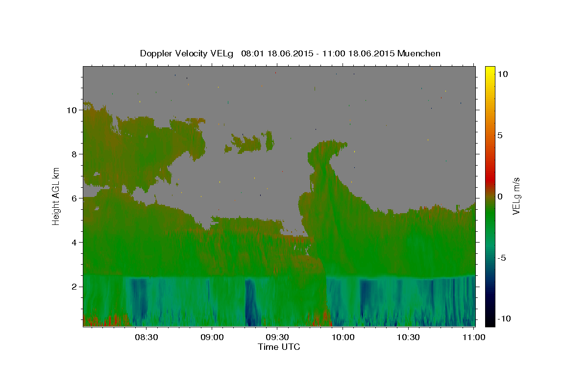The height and width of the screenshot is (392, 588).
Task: Click the yellow top of the colorbar
Action: pos(490,71)
